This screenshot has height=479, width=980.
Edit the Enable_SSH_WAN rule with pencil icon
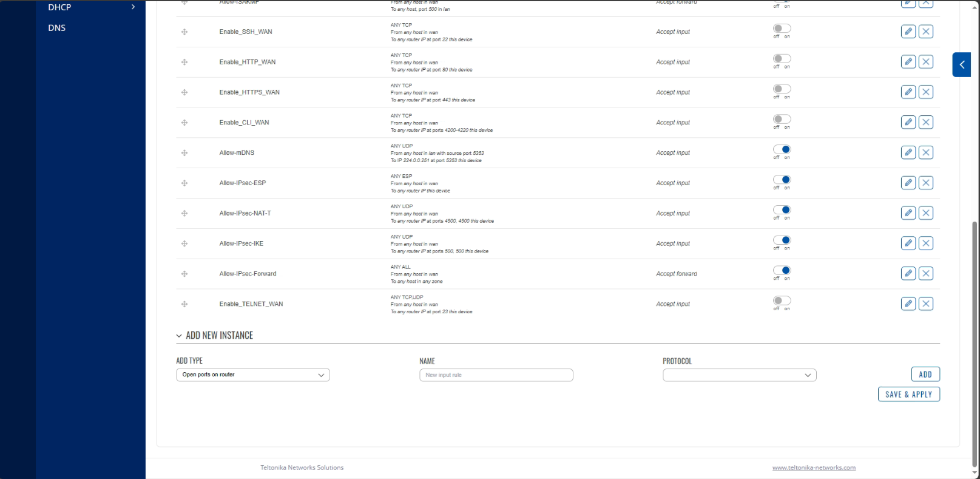[x=908, y=32]
